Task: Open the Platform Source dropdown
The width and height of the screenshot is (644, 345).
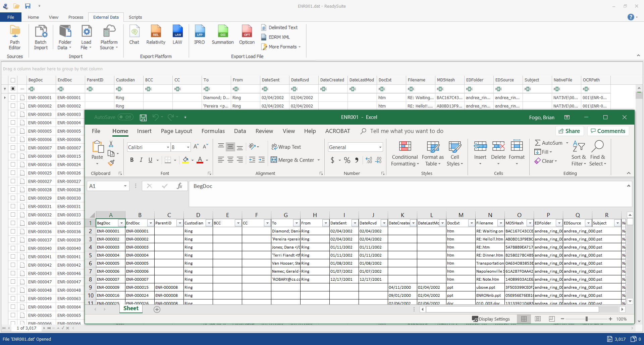Action: (x=109, y=38)
